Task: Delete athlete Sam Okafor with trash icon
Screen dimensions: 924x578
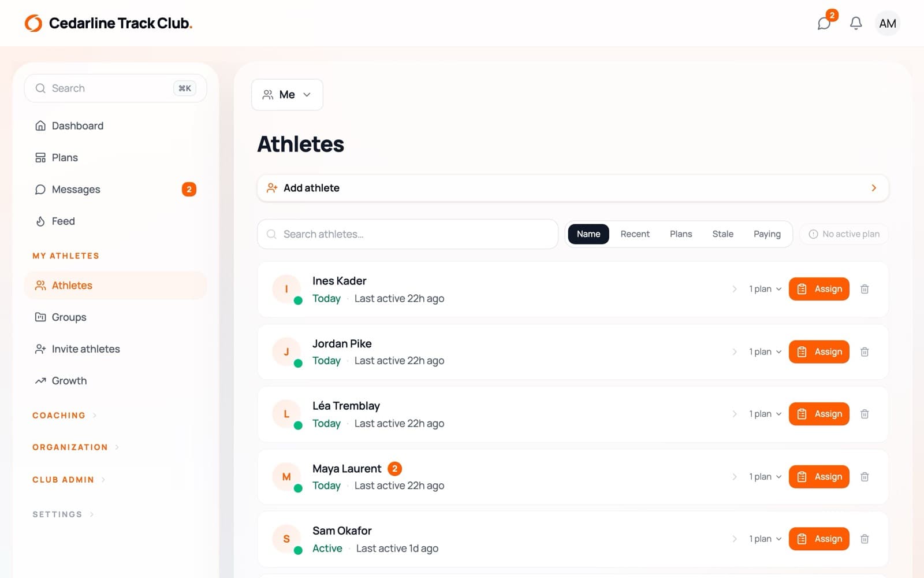Action: pyautogui.click(x=865, y=539)
